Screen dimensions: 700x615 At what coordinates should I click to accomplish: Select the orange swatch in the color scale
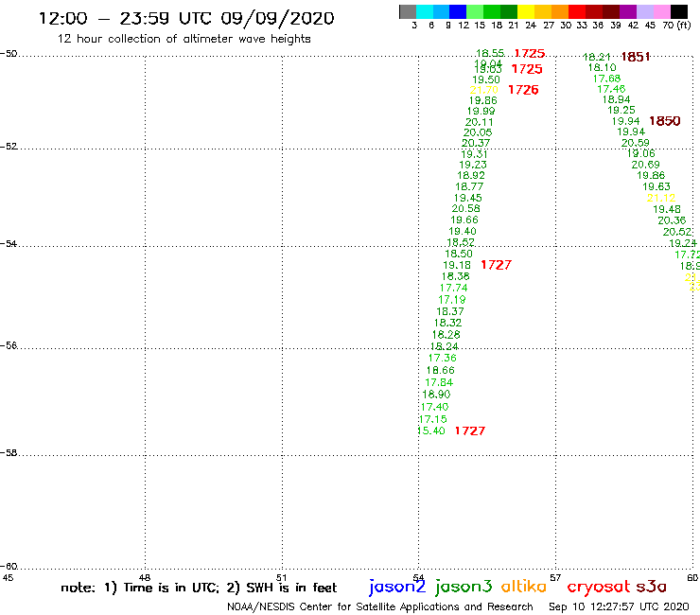pos(560,11)
